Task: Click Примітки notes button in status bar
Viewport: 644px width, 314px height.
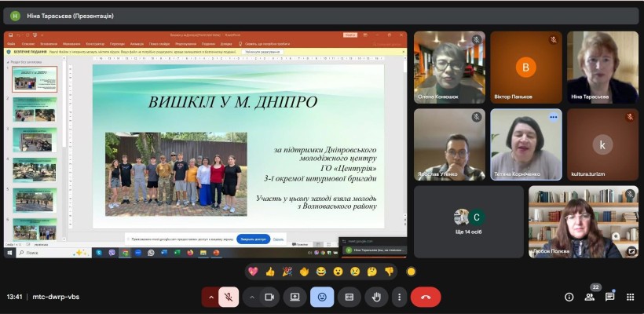Action: [x=300, y=244]
